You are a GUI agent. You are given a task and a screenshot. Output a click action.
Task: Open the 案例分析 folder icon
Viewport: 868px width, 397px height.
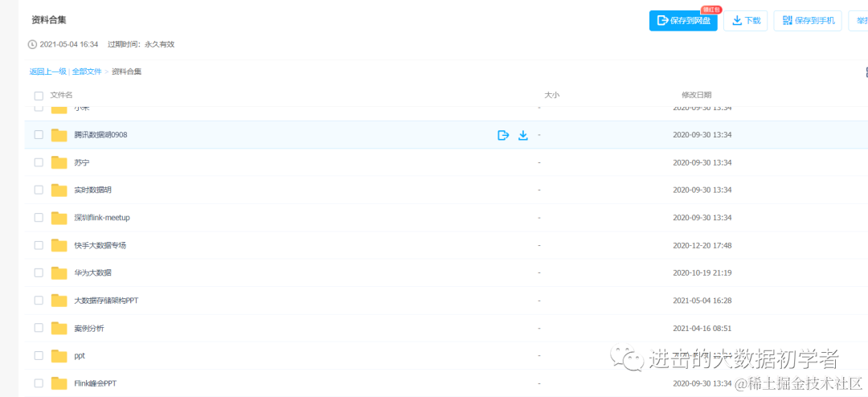[59, 328]
